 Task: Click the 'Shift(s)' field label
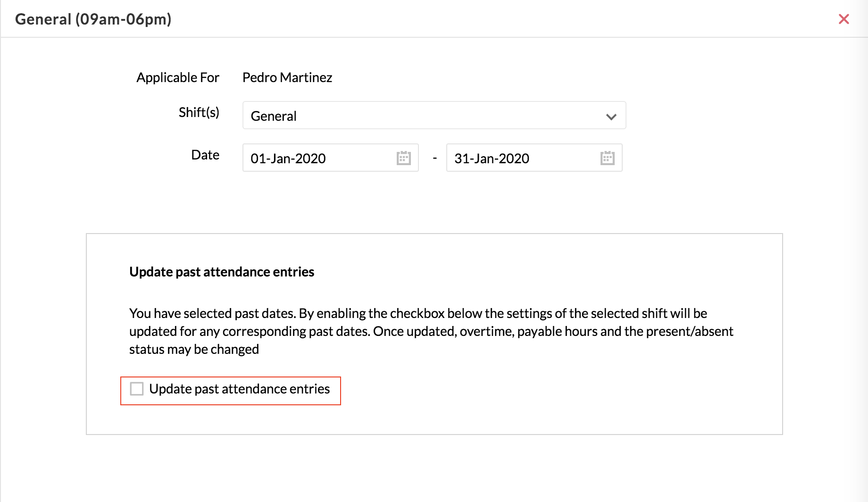click(199, 112)
